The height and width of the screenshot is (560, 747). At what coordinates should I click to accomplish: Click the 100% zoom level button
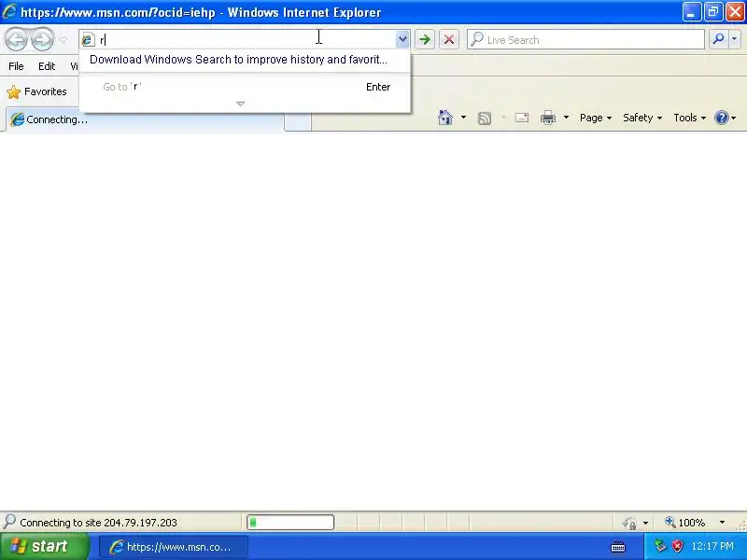click(684, 523)
